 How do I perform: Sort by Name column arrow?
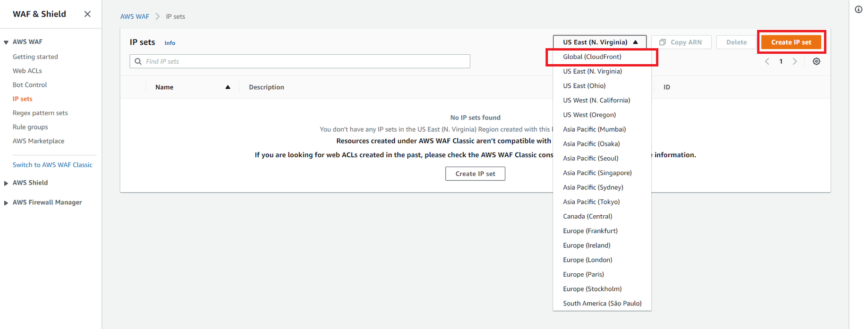pos(228,87)
